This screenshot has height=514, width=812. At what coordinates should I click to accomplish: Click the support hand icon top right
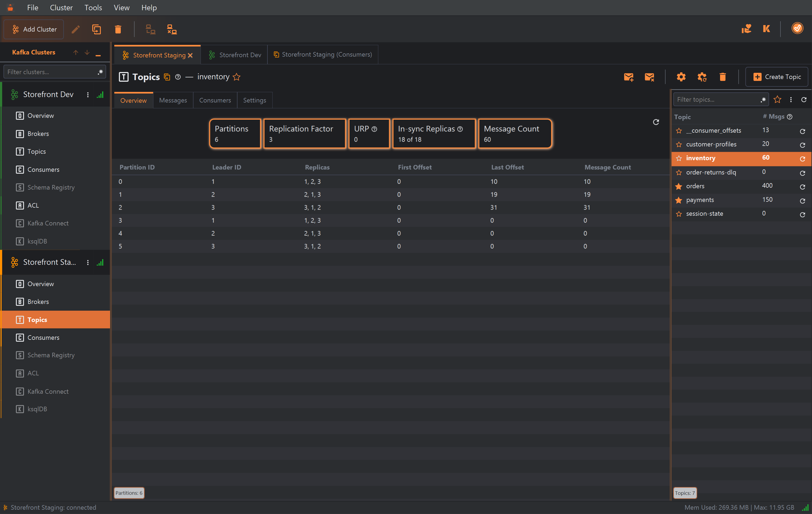[x=746, y=29]
